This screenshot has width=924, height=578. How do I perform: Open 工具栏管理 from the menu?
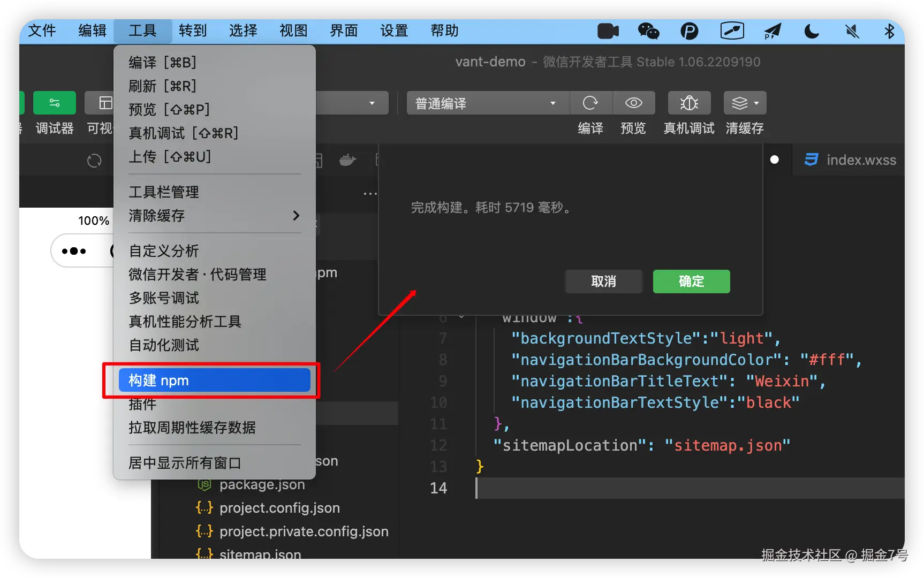[x=214, y=192]
